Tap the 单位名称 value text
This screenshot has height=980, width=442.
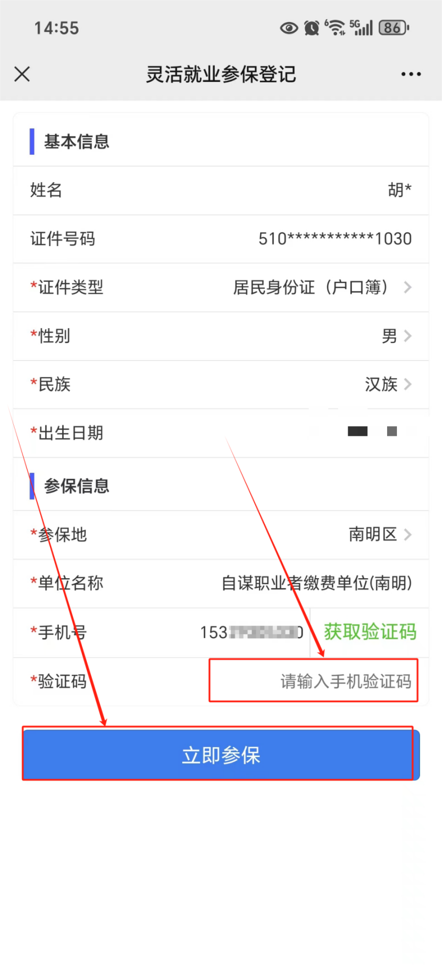point(317,583)
